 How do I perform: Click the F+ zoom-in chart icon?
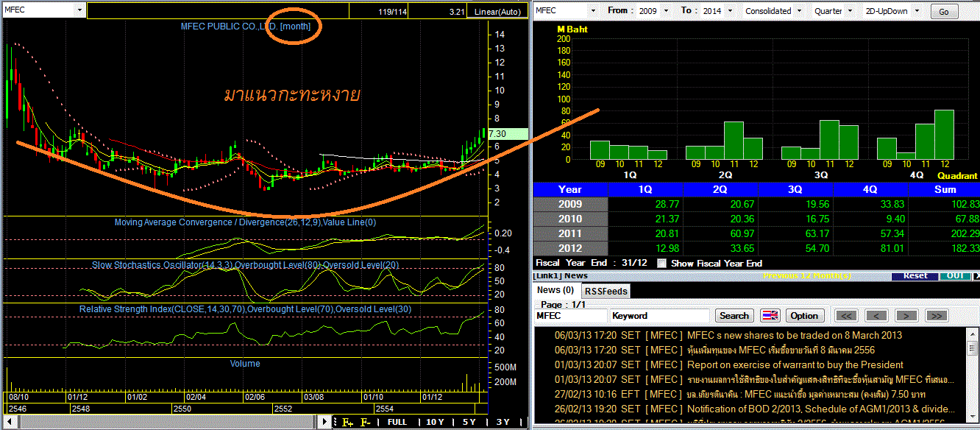click(349, 422)
